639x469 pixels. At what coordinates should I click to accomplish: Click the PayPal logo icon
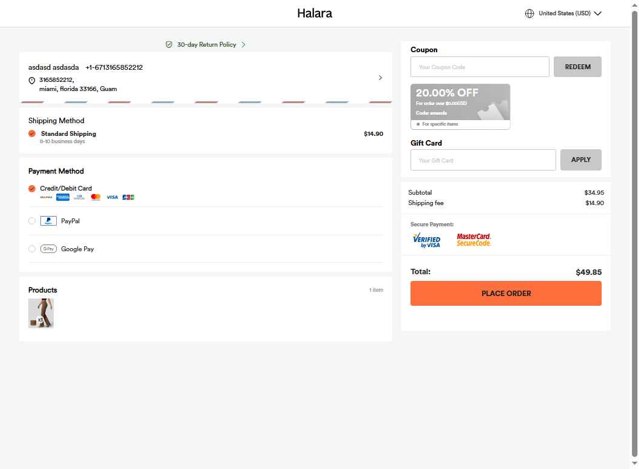pyautogui.click(x=48, y=221)
